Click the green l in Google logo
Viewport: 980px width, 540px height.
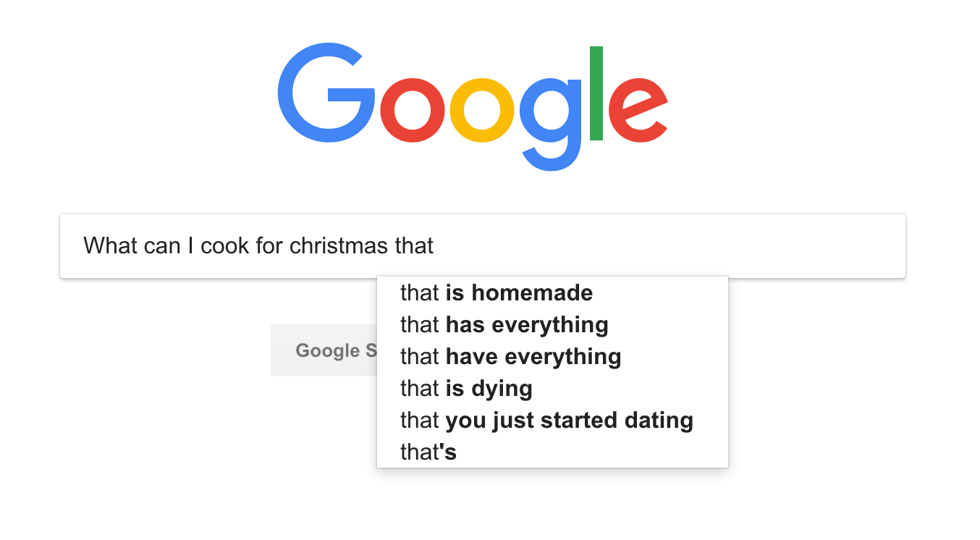point(596,93)
